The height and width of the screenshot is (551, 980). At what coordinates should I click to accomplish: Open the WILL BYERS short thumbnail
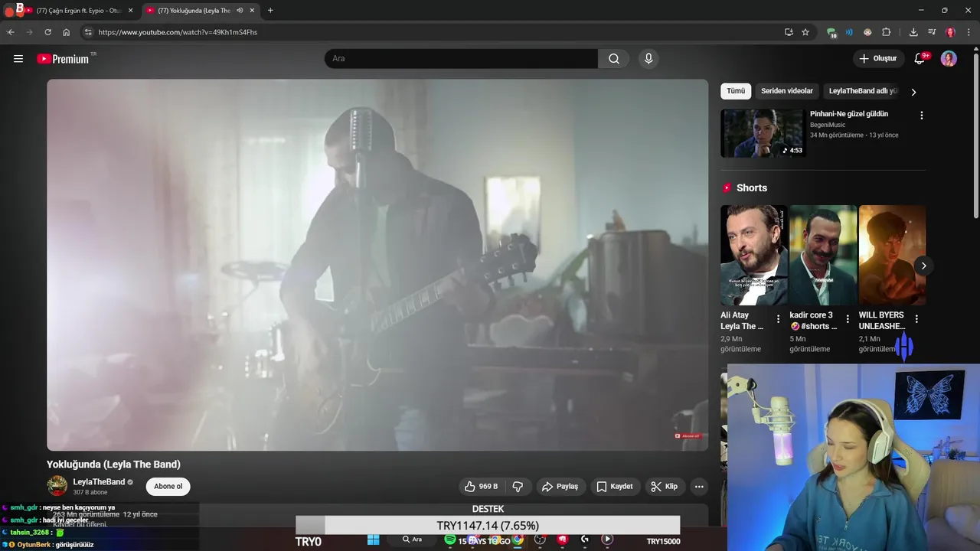coord(892,256)
